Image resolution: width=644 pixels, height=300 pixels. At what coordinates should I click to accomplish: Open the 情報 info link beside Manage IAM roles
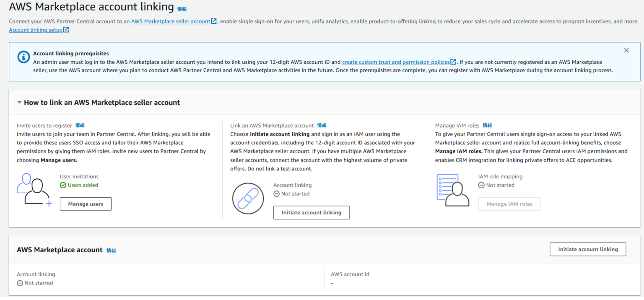488,125
